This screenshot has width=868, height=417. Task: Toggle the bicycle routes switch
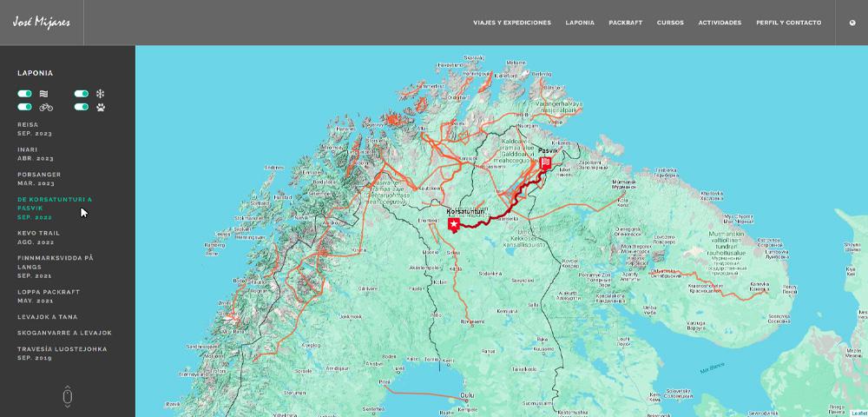tap(24, 107)
